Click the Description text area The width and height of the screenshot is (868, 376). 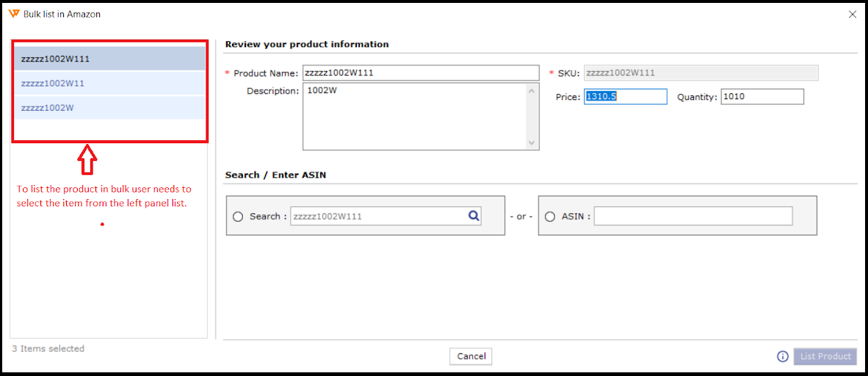[x=415, y=117]
